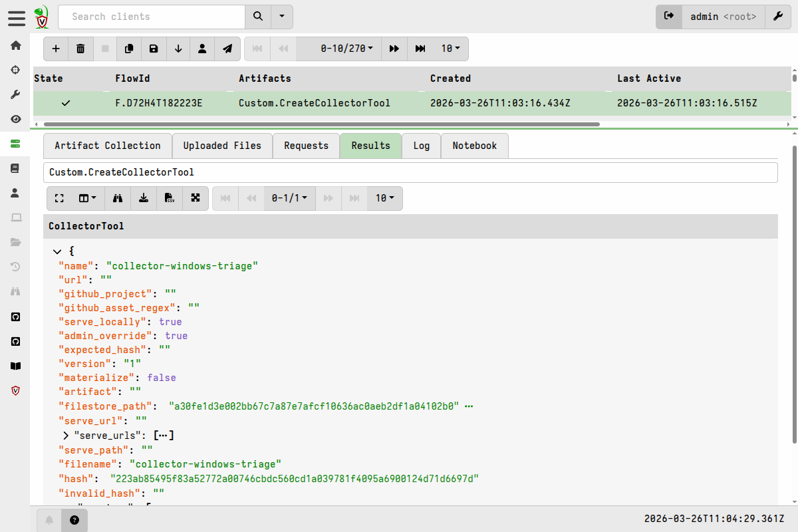Open the hamburger navigation menu
This screenshot has width=798, height=532.
[x=17, y=18]
